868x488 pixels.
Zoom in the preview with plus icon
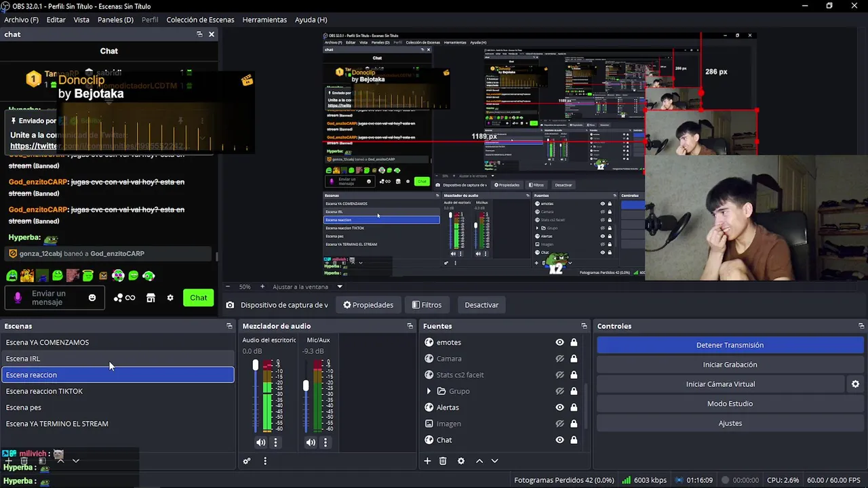coord(262,287)
